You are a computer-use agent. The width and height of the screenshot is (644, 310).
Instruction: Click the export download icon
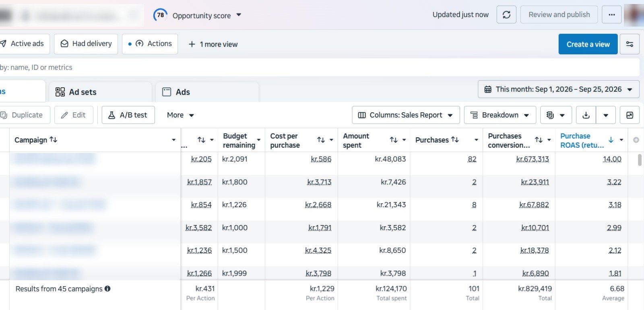(586, 115)
